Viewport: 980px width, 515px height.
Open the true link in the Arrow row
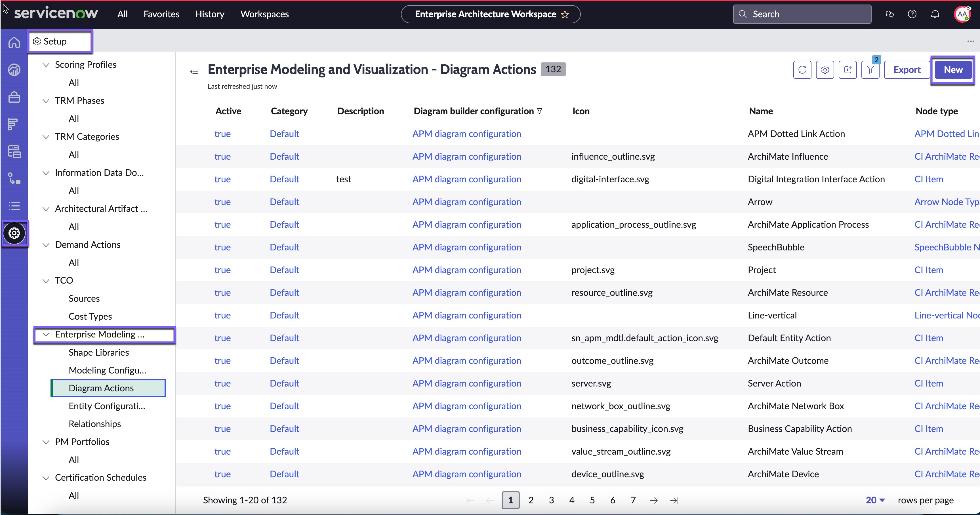click(222, 202)
